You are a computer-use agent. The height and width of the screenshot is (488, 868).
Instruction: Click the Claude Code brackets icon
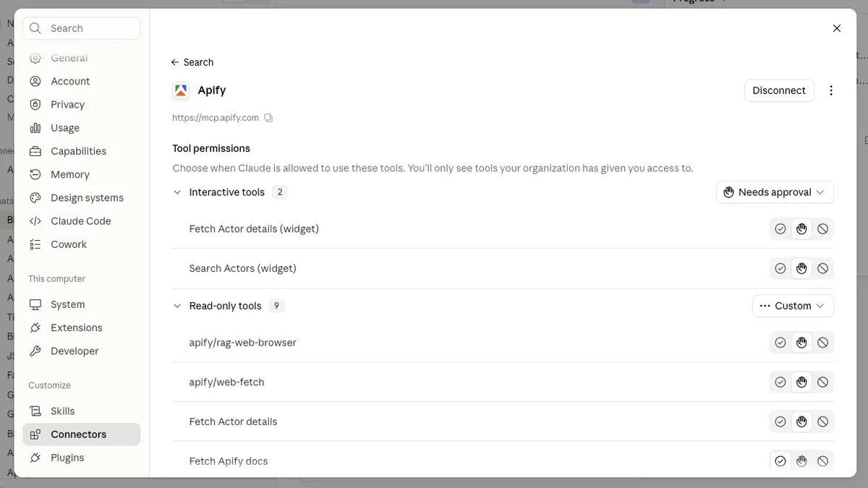(x=35, y=221)
